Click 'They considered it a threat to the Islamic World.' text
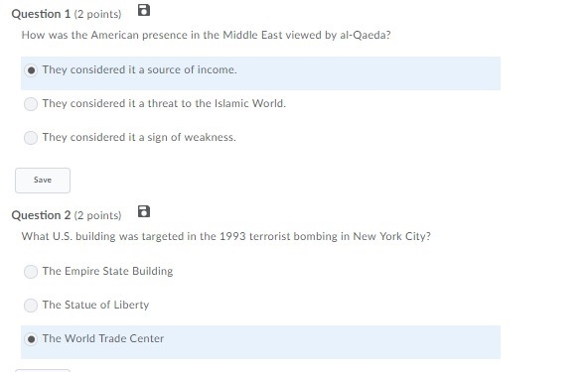Screen dimensions: 588x372 [164, 103]
